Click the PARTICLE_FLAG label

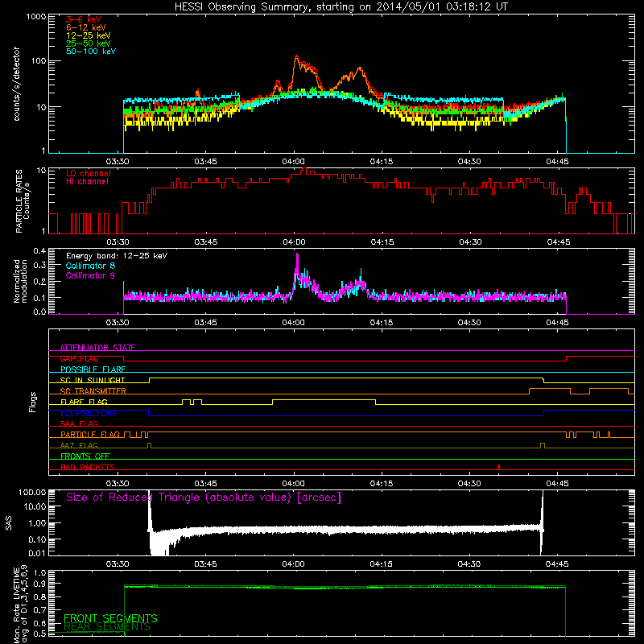pyautogui.click(x=90, y=435)
